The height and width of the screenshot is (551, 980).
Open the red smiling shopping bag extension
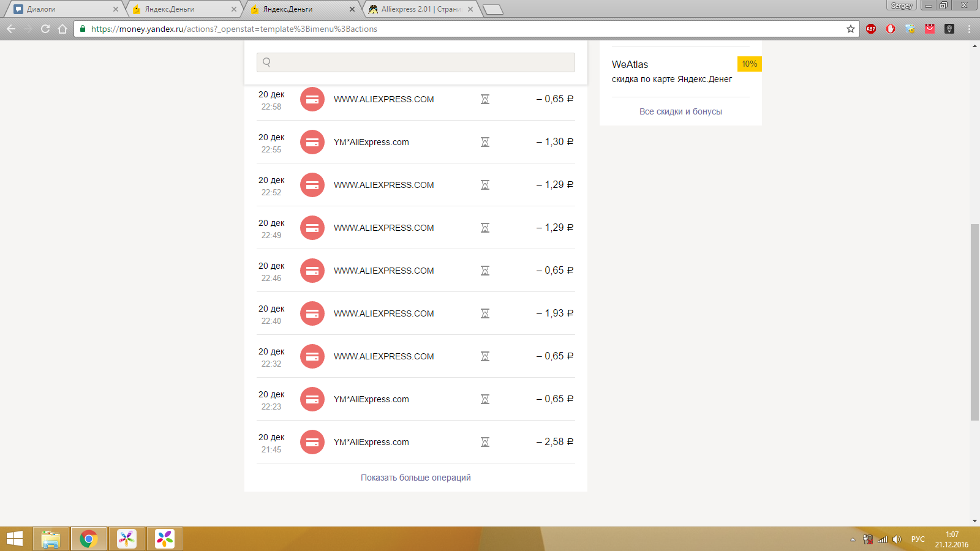click(x=930, y=29)
